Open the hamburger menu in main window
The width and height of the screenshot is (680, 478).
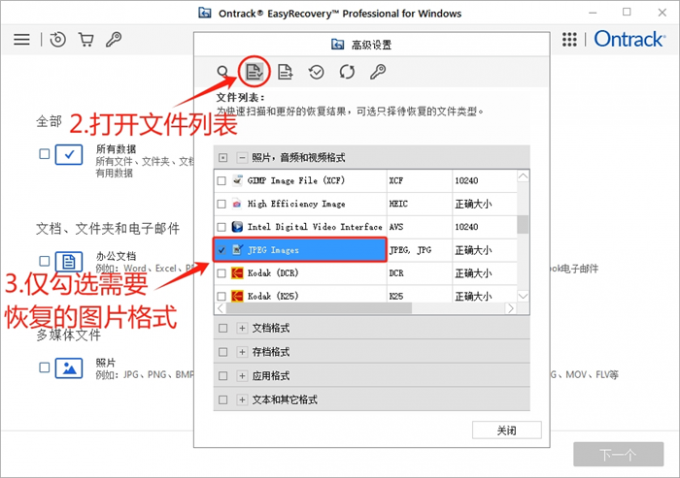coord(22,39)
